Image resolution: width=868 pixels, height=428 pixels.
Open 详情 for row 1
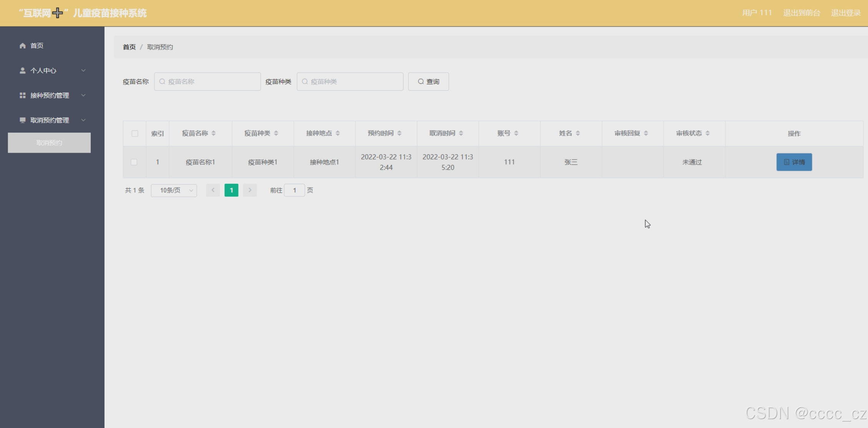794,162
